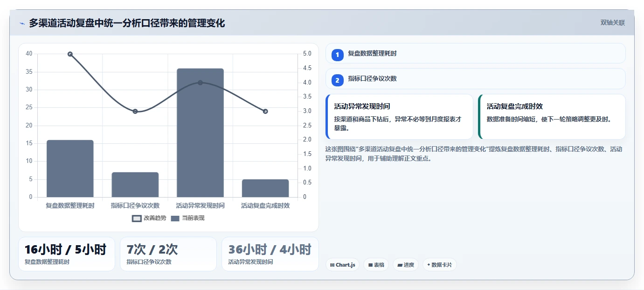This screenshot has width=644, height=290.
Task: Click the 当前表现 legend color box
Action: [x=175, y=219]
